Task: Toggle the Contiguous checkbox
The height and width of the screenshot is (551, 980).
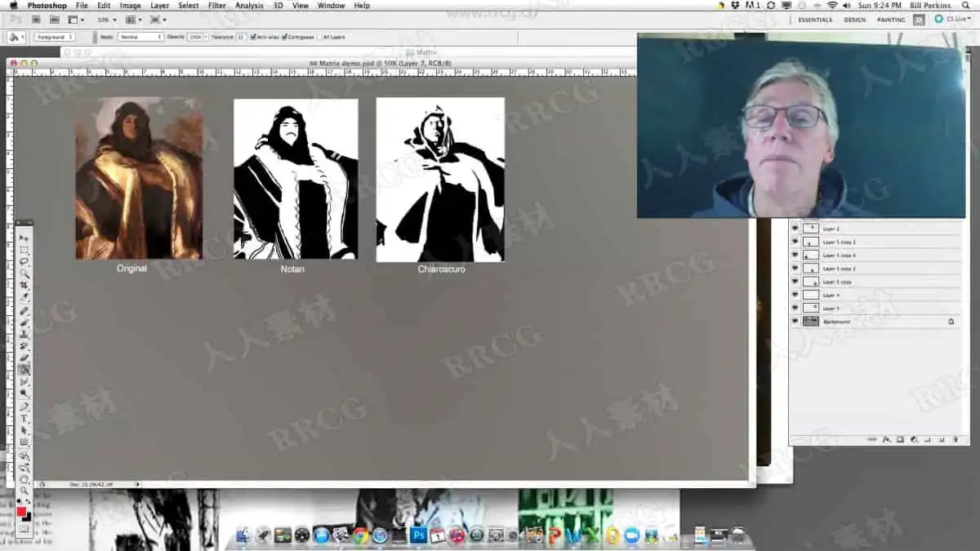Action: click(284, 37)
